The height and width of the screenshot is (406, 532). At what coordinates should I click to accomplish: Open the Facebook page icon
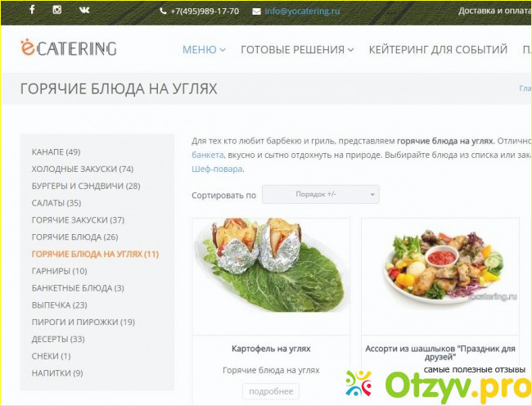point(33,11)
